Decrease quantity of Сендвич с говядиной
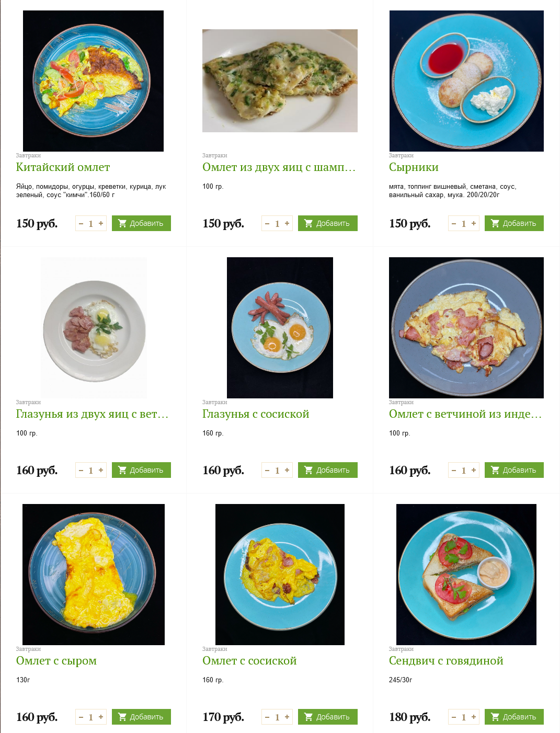This screenshot has width=560, height=733. click(454, 717)
